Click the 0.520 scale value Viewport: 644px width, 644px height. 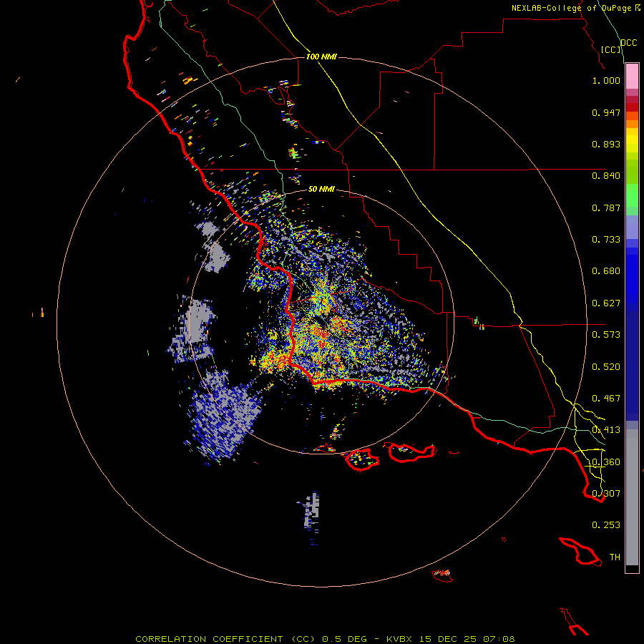606,367
